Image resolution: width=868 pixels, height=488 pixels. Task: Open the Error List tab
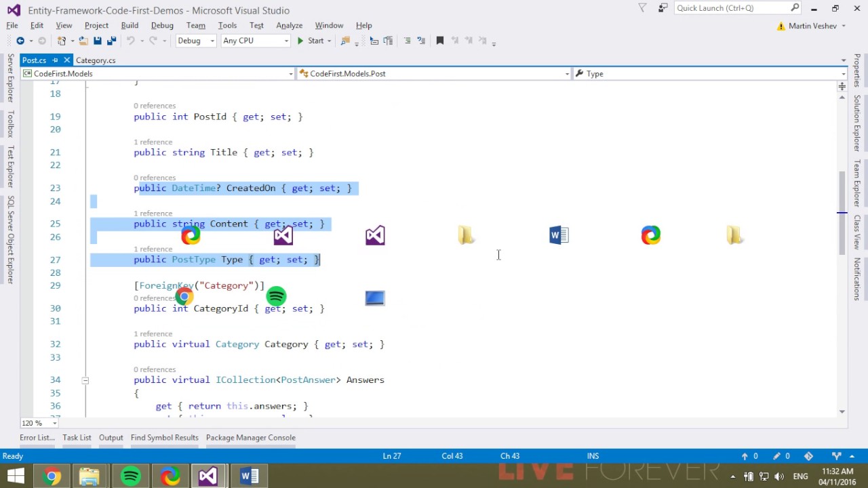(x=37, y=437)
